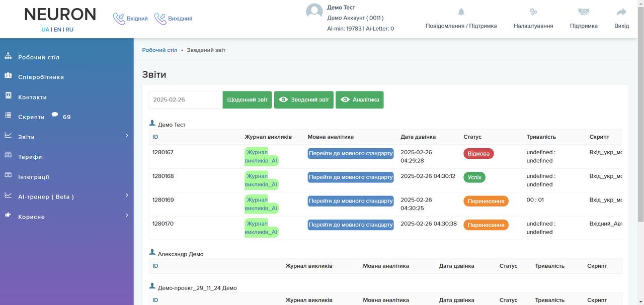Click the user profile avatar

pos(314,12)
